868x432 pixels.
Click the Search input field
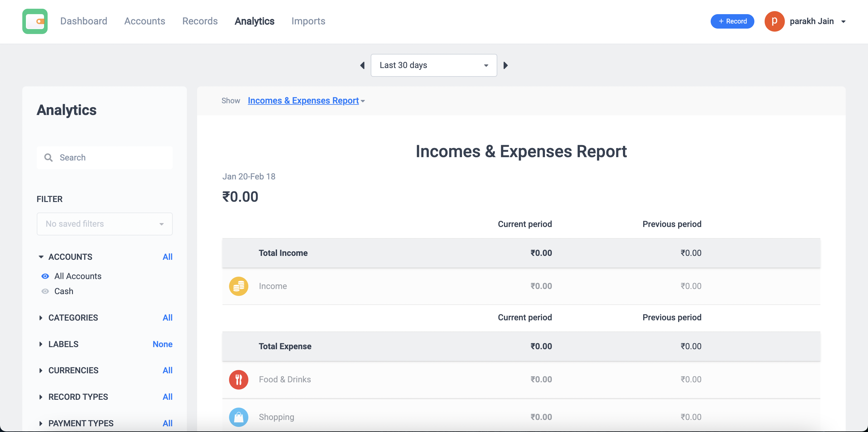click(105, 157)
